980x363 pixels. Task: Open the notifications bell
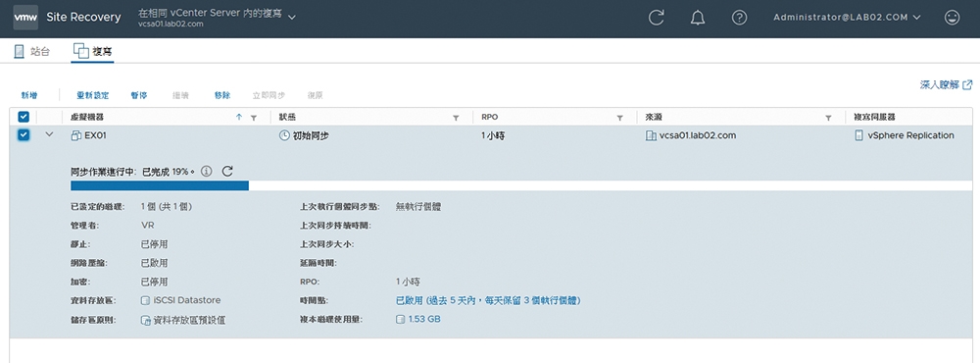698,18
